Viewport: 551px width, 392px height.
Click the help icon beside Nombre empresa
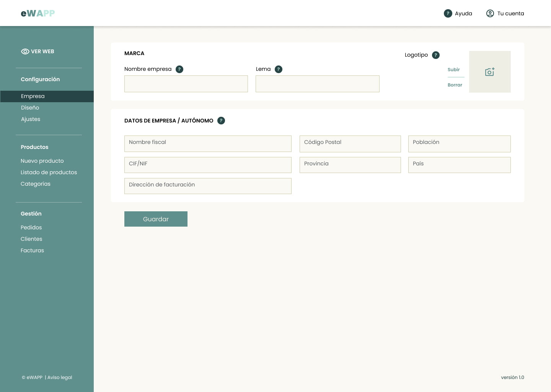(179, 69)
